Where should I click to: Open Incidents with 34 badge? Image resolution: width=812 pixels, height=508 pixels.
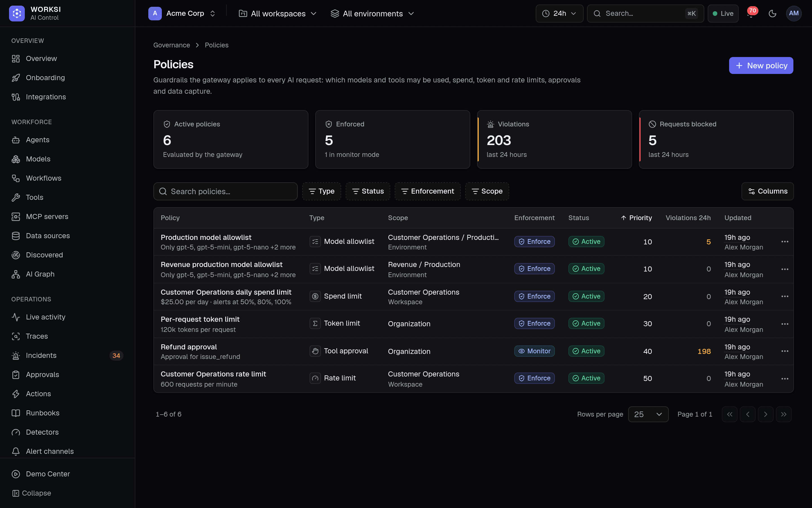[x=67, y=356]
